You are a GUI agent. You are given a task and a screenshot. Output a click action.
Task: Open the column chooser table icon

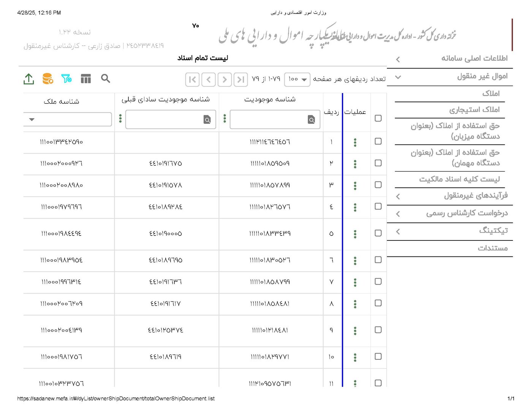click(86, 79)
